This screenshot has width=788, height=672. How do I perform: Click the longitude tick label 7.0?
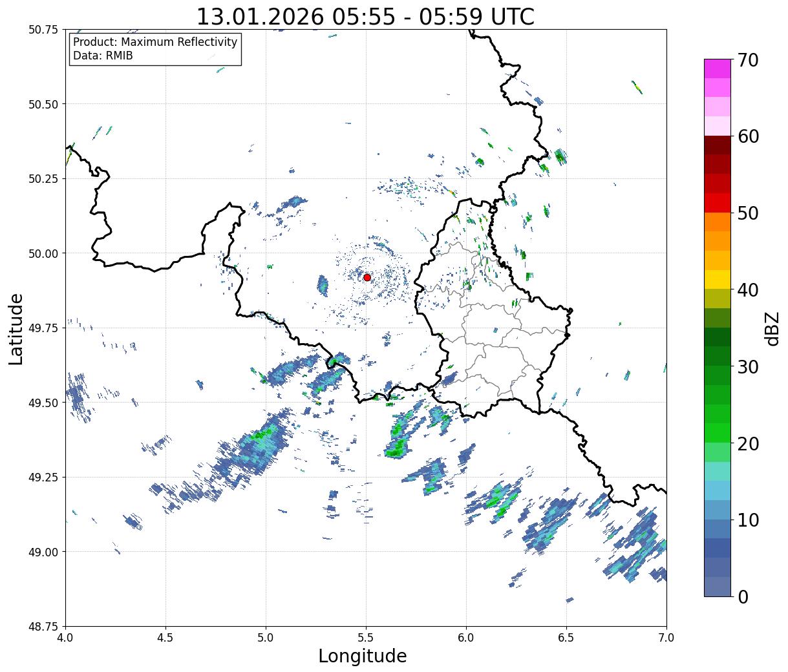[x=666, y=637]
